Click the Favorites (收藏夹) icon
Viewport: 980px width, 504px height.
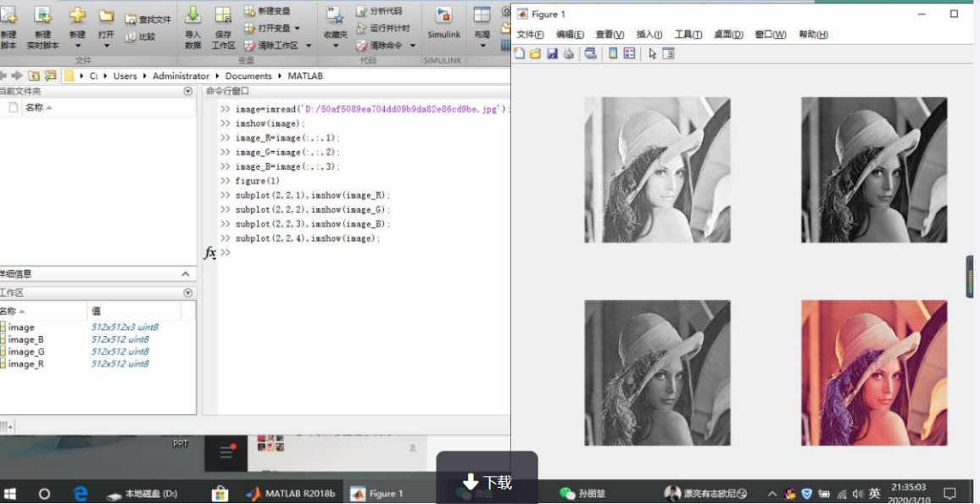pos(335,15)
